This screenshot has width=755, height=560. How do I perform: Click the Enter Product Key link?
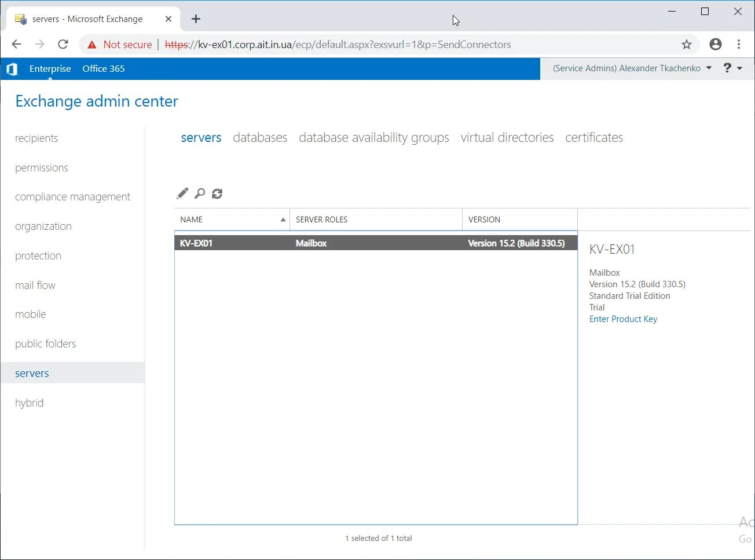point(624,319)
